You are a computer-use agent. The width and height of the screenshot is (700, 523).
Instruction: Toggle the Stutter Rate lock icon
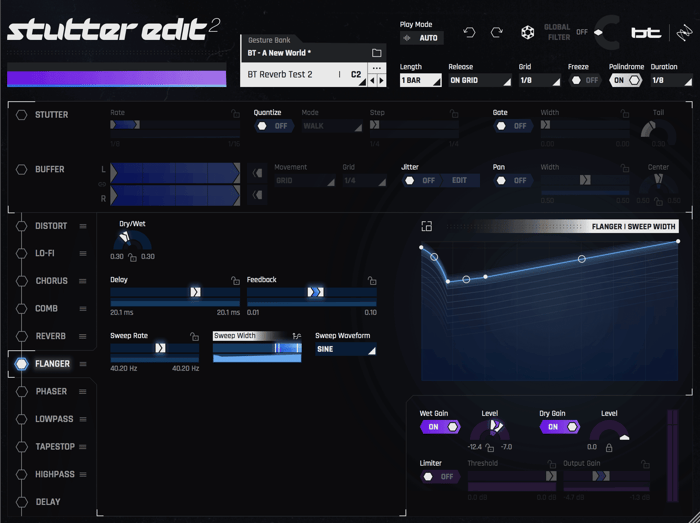235,113
